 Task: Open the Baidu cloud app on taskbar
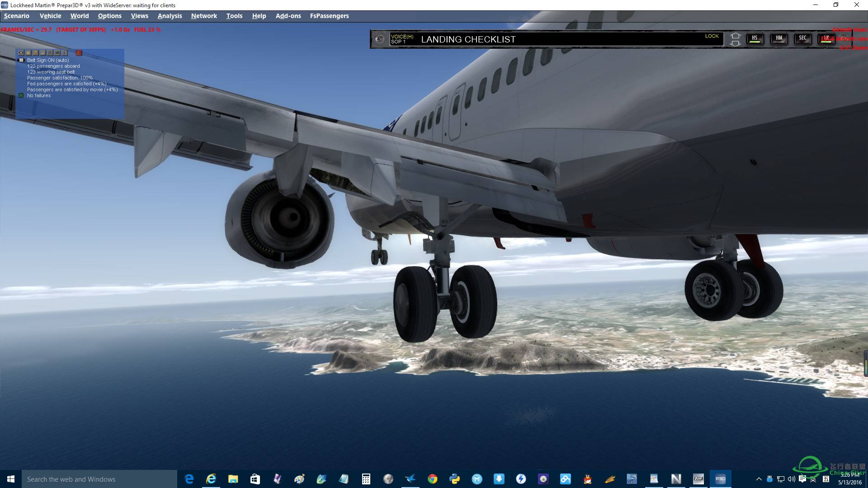pyautogui.click(x=566, y=479)
